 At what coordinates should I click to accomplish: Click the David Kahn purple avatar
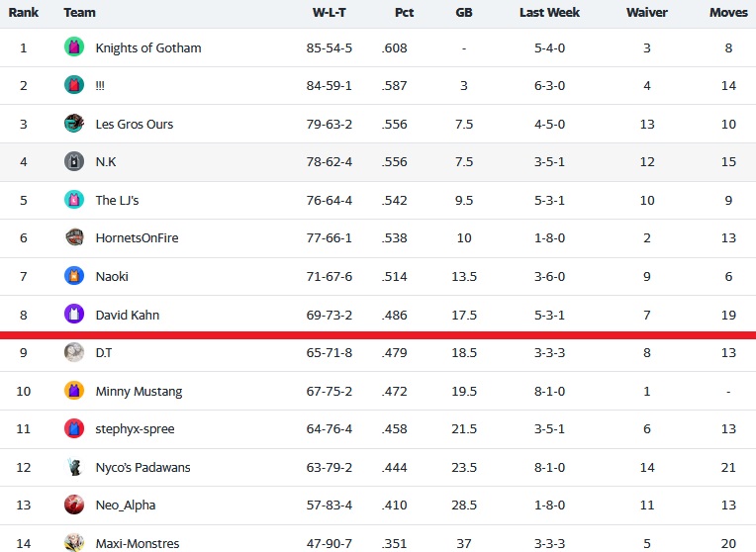[x=74, y=315]
